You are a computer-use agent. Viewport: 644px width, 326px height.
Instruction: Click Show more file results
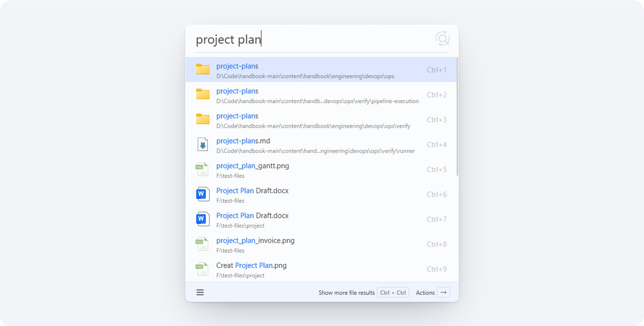click(x=346, y=292)
